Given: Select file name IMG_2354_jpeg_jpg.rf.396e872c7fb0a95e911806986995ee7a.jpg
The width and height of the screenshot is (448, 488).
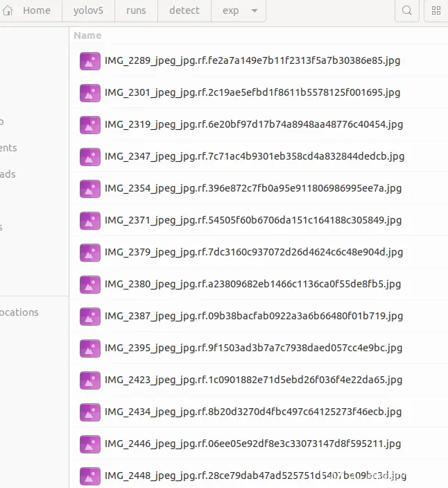Looking at the screenshot, I should pyautogui.click(x=253, y=189).
